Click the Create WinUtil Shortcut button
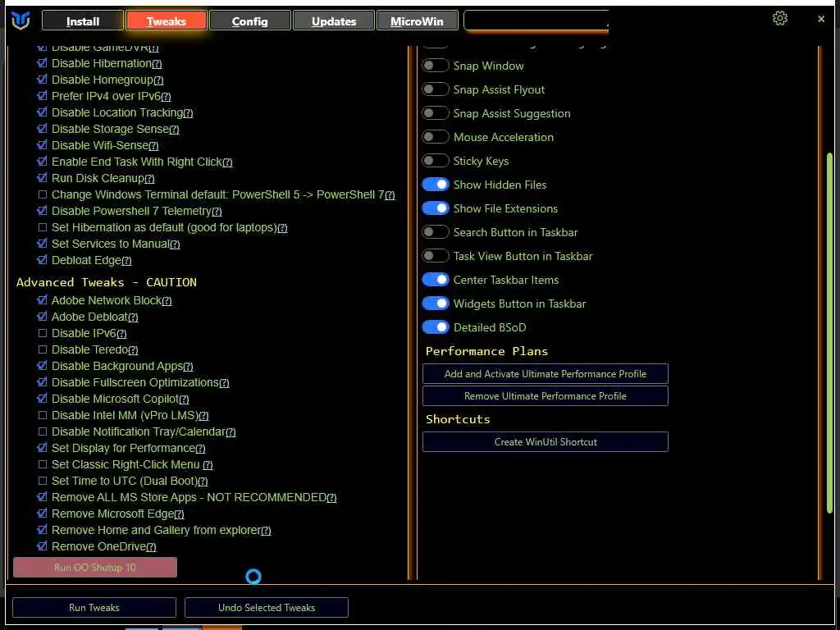The height and width of the screenshot is (630, 840). pyautogui.click(x=546, y=442)
